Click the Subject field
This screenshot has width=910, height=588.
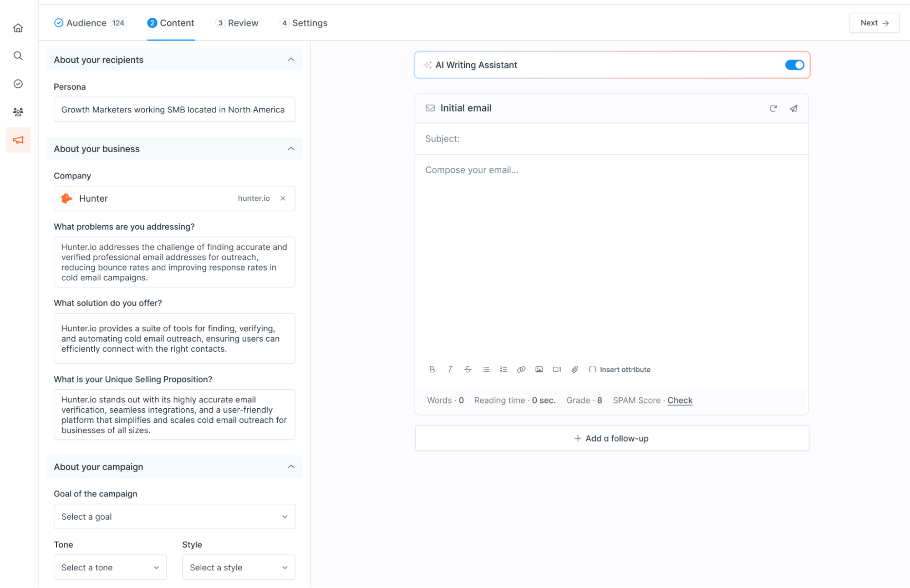pos(611,139)
